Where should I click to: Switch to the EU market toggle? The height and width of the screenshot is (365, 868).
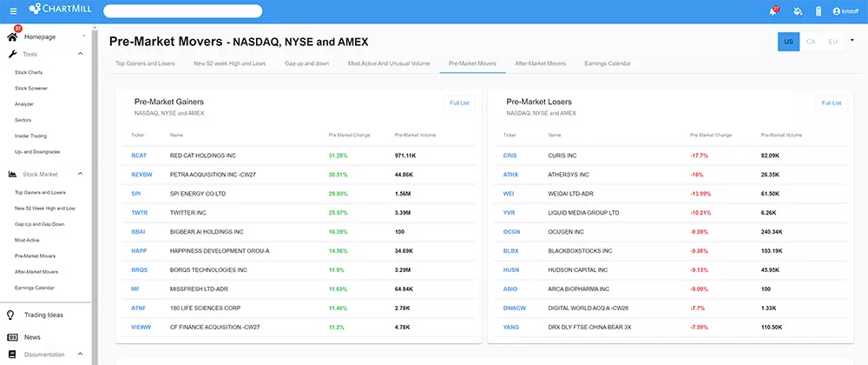(x=832, y=41)
